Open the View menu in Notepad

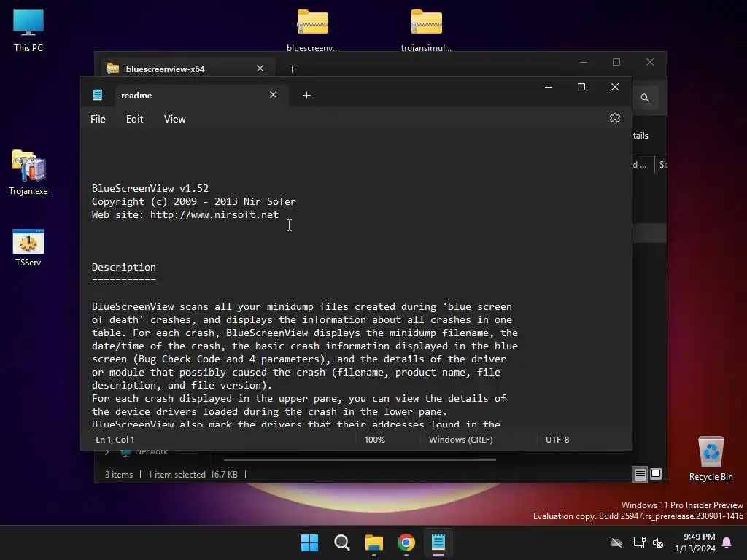click(x=175, y=119)
